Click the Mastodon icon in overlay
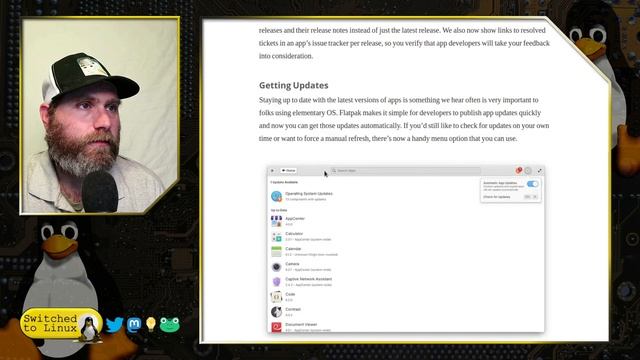The image size is (640, 360). click(x=133, y=325)
